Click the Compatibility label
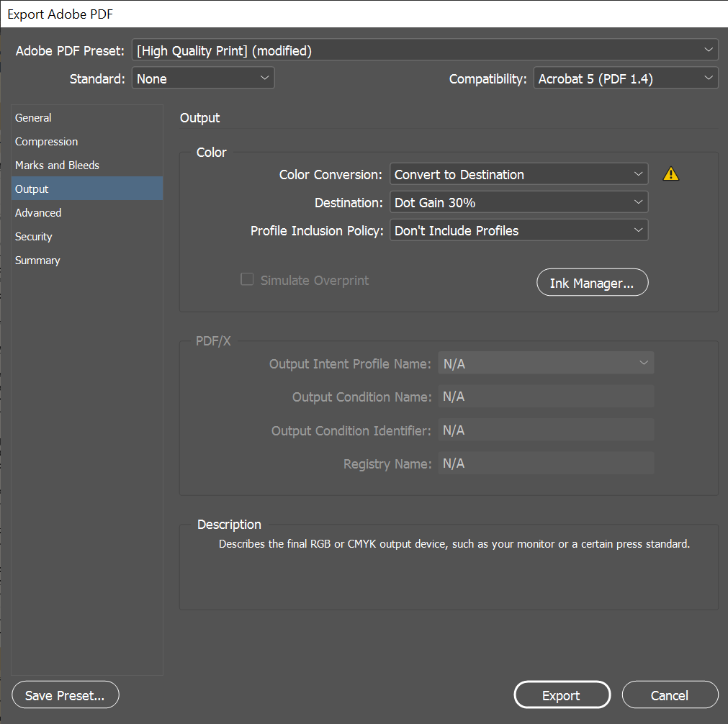 pyautogui.click(x=487, y=79)
